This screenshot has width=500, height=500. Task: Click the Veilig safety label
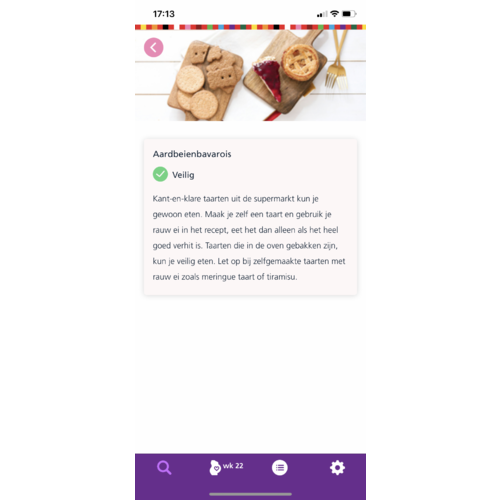(183, 175)
